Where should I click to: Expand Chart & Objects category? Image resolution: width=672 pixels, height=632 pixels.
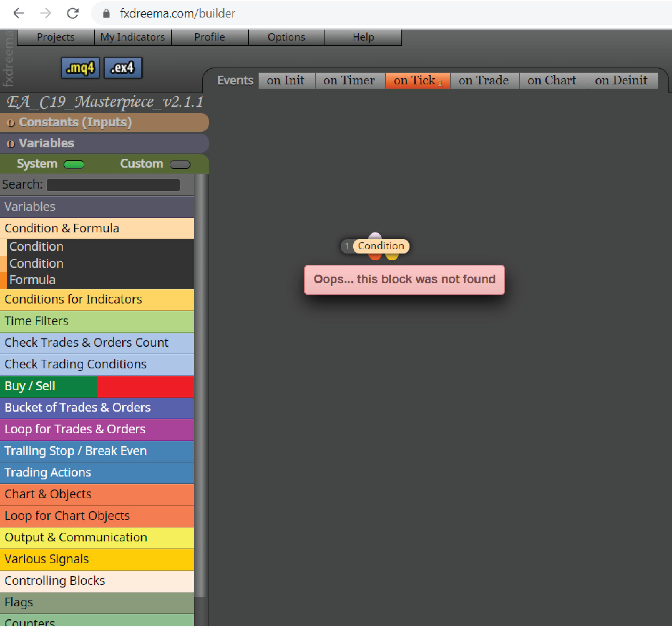click(97, 494)
